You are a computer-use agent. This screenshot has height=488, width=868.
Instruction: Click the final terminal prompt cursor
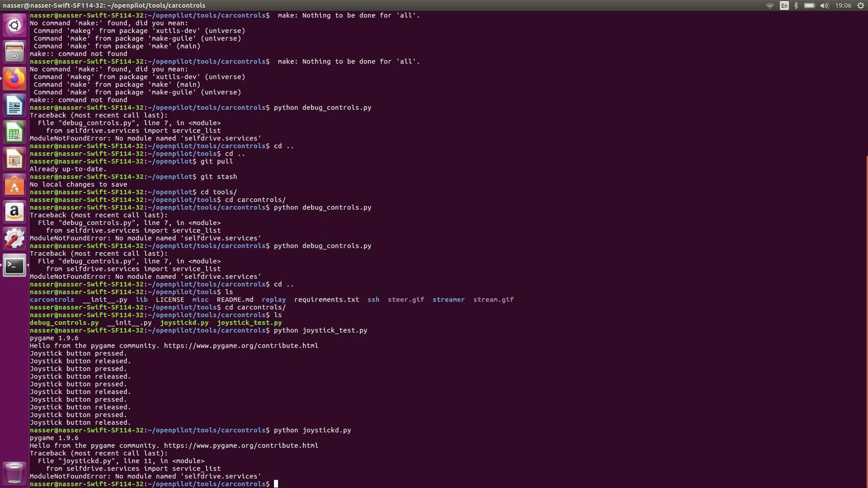[x=276, y=484]
